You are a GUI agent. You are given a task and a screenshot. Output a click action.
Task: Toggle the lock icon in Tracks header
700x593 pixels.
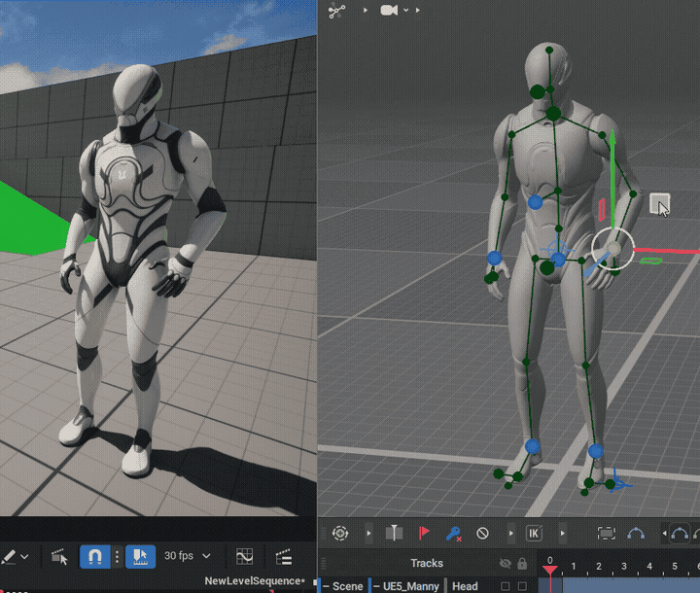pyautogui.click(x=522, y=563)
